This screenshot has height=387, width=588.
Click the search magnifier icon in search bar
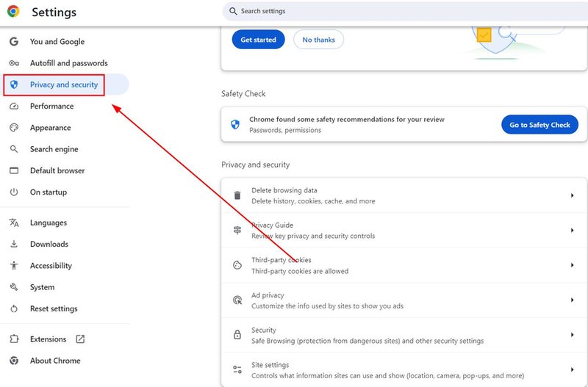(233, 11)
